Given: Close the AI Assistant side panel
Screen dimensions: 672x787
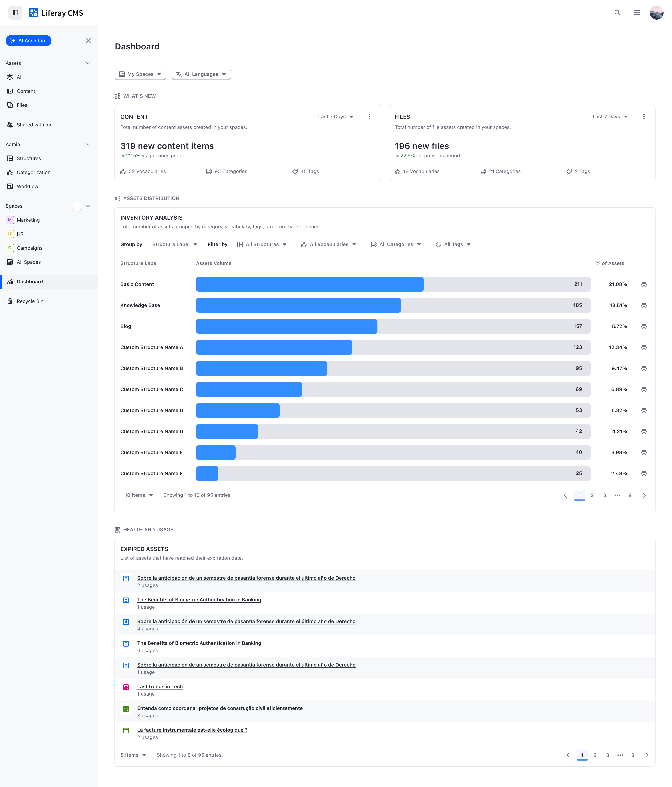Looking at the screenshot, I should click(88, 41).
